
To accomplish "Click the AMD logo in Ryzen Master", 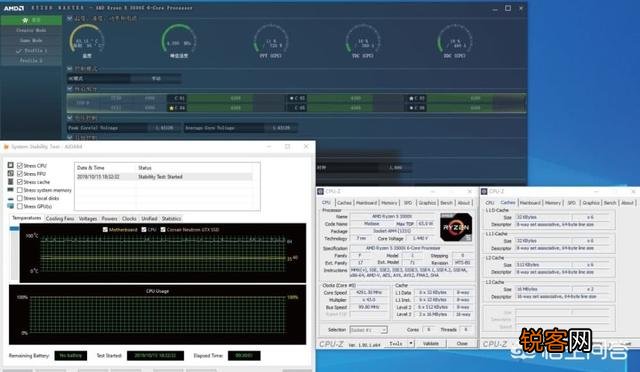I will 14,8.
